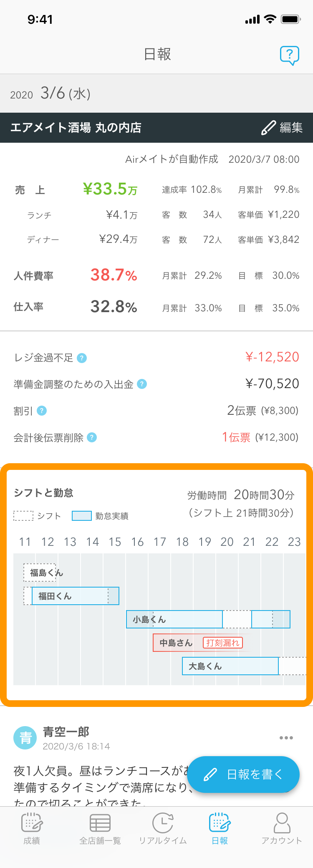Image resolution: width=313 pixels, height=868 pixels.
Task: Open the リアルタイム tab
Action: pos(163,829)
